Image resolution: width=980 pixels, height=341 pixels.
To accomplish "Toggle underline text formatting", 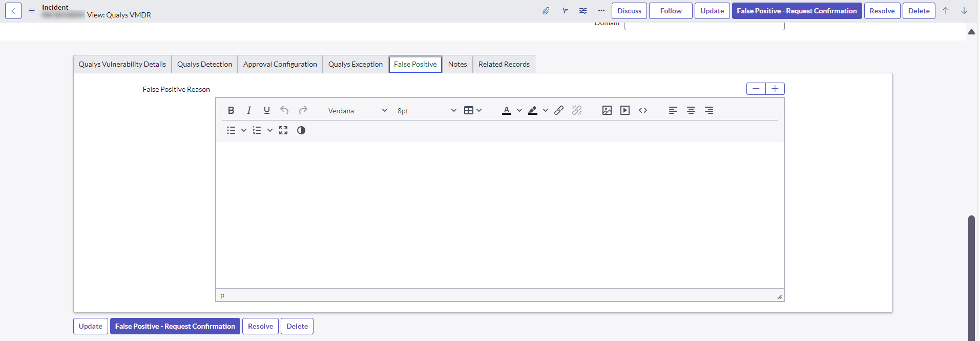I will click(266, 110).
